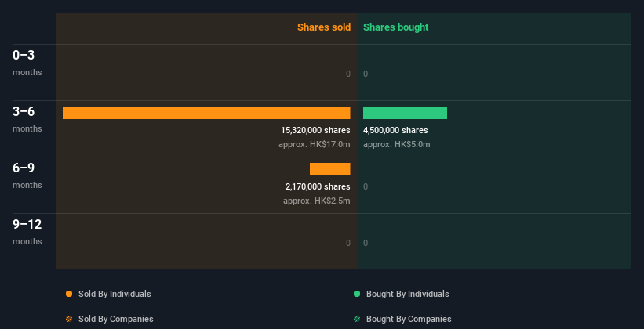Click the approx. HK$5.0m value

(x=397, y=144)
